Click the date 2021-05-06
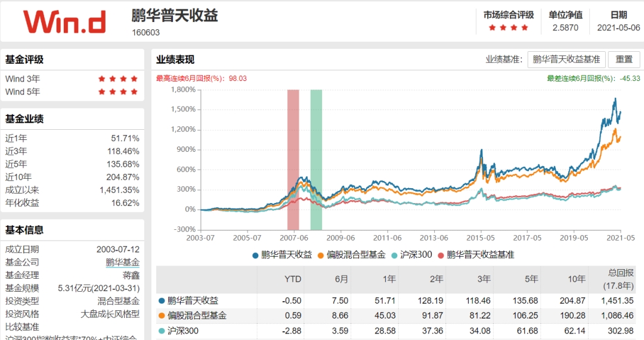Screen dimensions: 644x340 (618, 28)
